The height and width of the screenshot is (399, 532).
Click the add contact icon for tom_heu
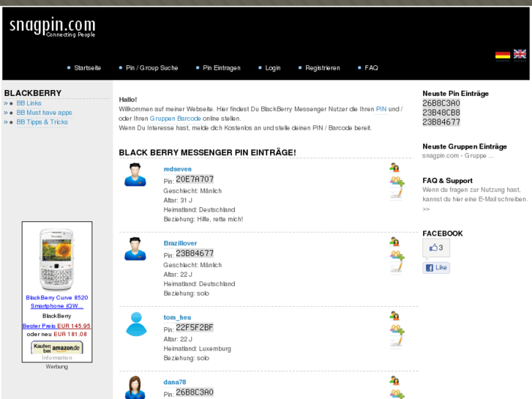[394, 316]
